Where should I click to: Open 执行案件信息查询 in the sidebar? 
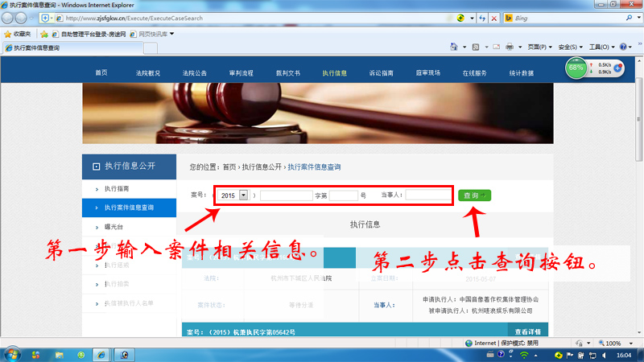[129, 208]
